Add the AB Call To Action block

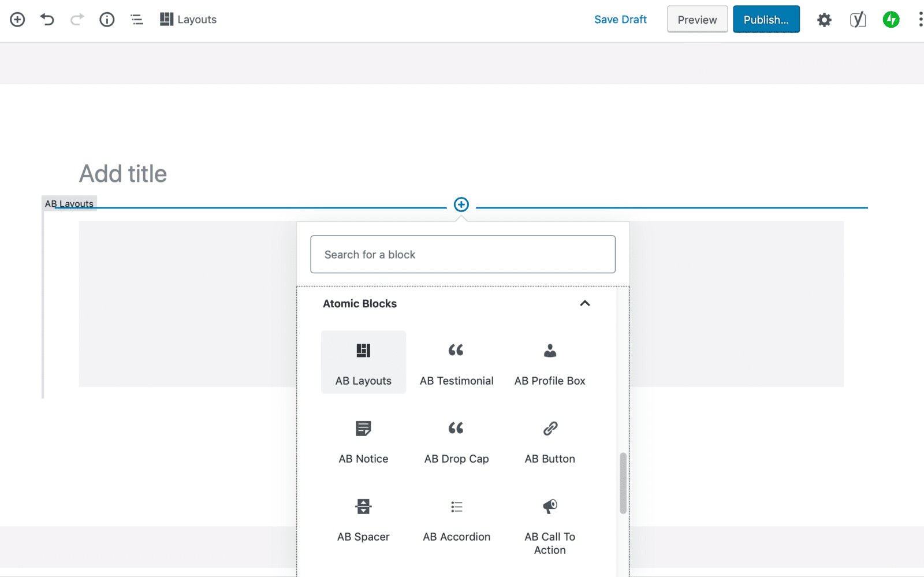pos(549,523)
